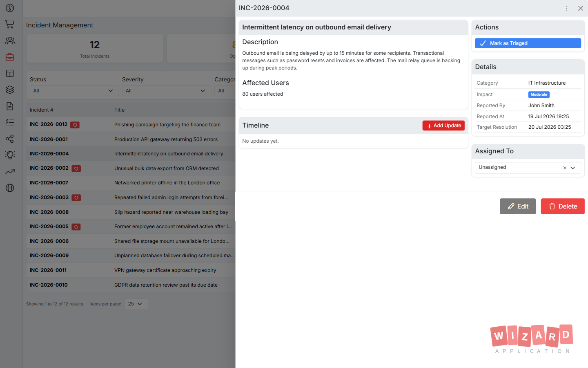Open the lightbulb ideas sidebar icon
588x368 pixels.
click(10, 155)
